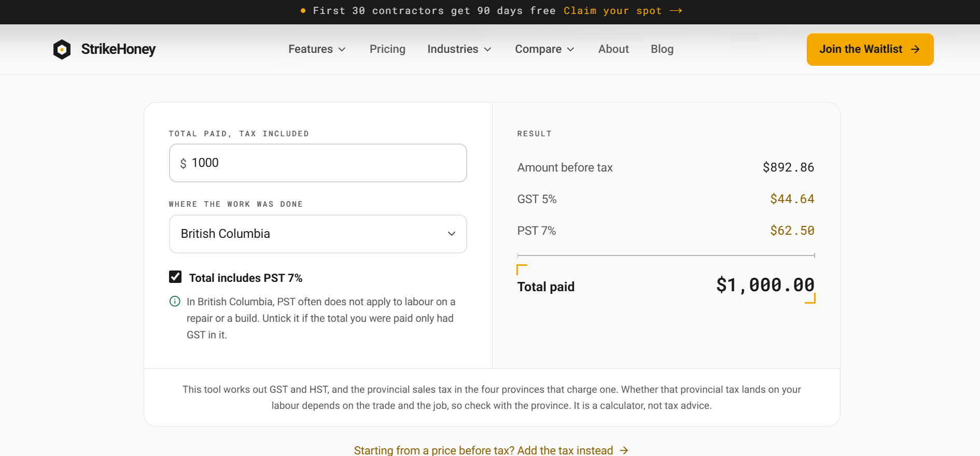This screenshot has height=456, width=980.
Task: Click the StrikeHoney hexagon logo icon
Action: [62, 49]
